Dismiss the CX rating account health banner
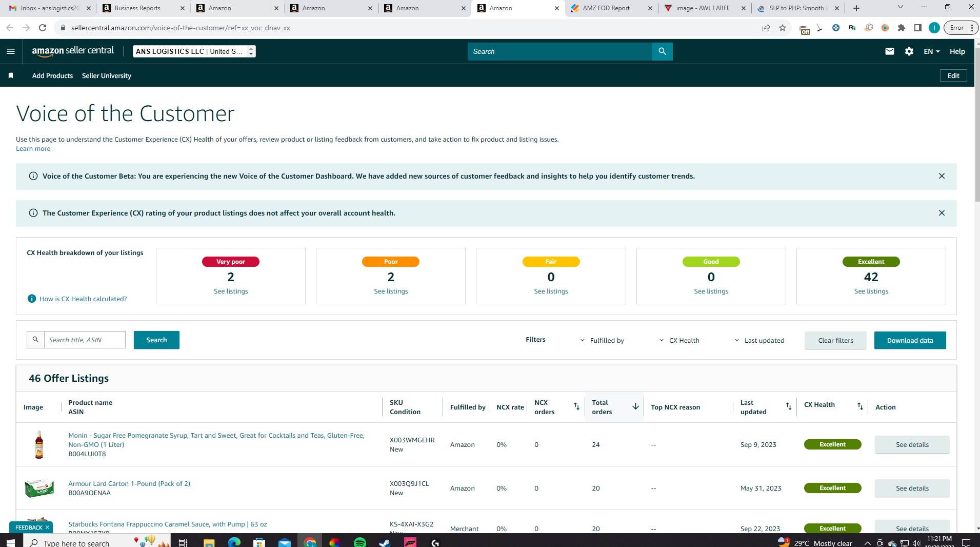 pyautogui.click(x=942, y=213)
